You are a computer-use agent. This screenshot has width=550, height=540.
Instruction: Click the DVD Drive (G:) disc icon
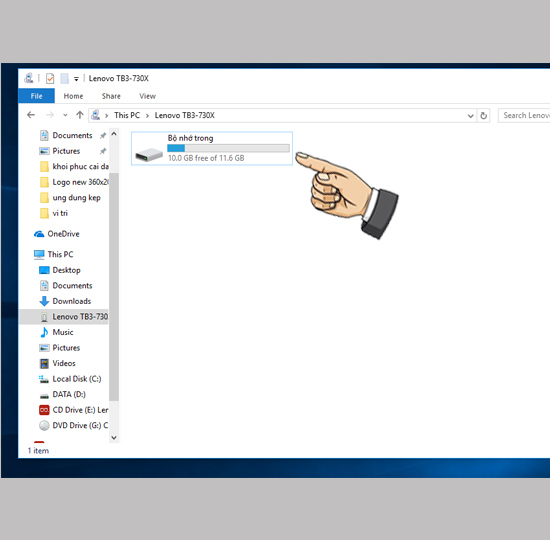click(44, 426)
